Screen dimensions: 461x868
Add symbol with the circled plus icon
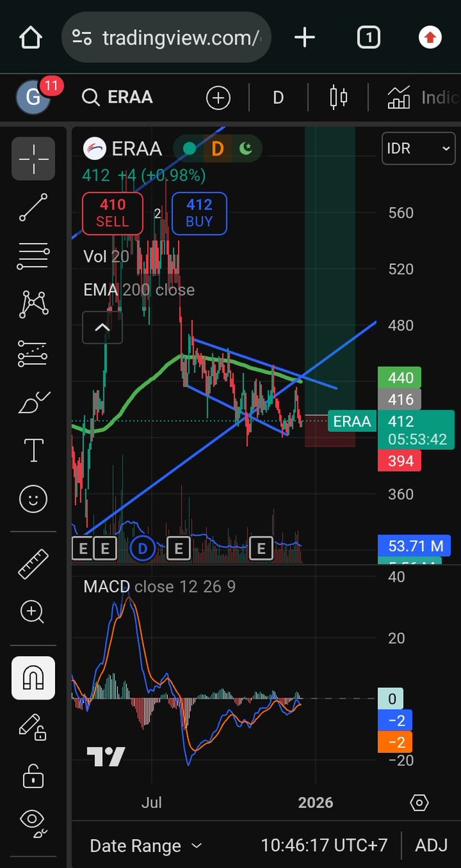coord(218,98)
